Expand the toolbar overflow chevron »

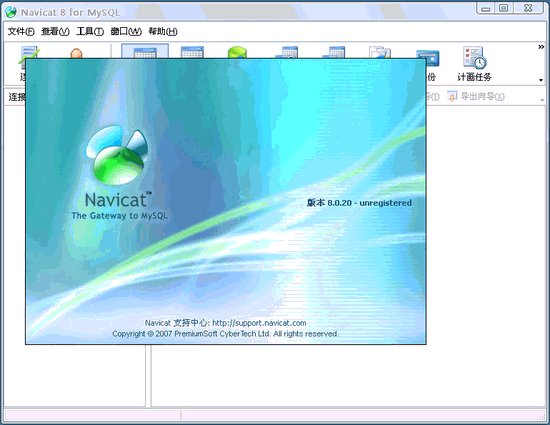pyautogui.click(x=541, y=47)
